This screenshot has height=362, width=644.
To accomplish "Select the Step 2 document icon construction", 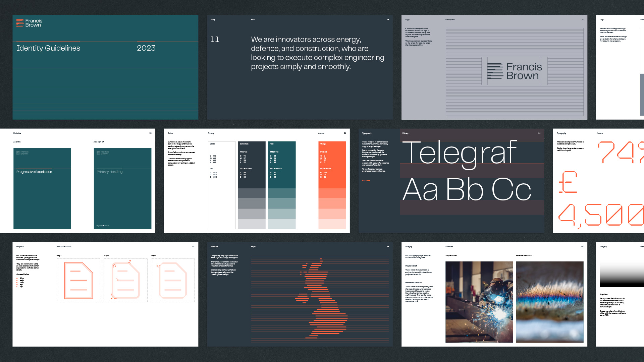I will pyautogui.click(x=125, y=281).
